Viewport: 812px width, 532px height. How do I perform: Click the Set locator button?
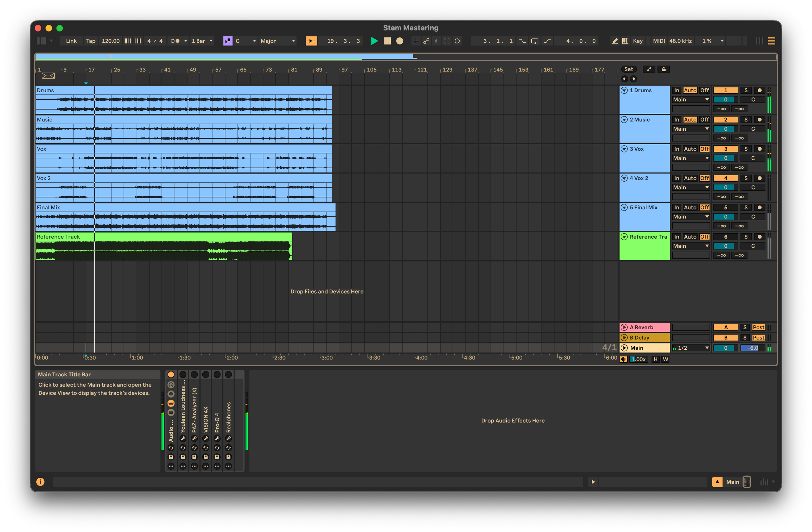point(629,69)
